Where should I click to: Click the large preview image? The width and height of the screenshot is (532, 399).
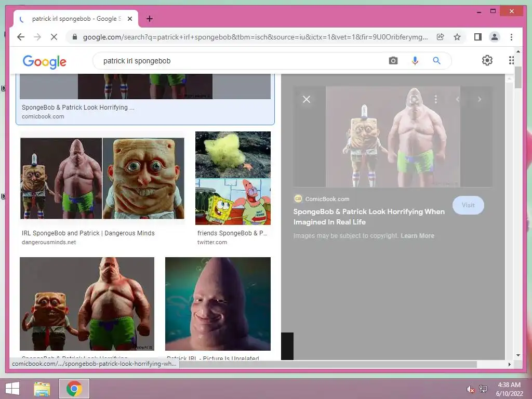(x=393, y=137)
